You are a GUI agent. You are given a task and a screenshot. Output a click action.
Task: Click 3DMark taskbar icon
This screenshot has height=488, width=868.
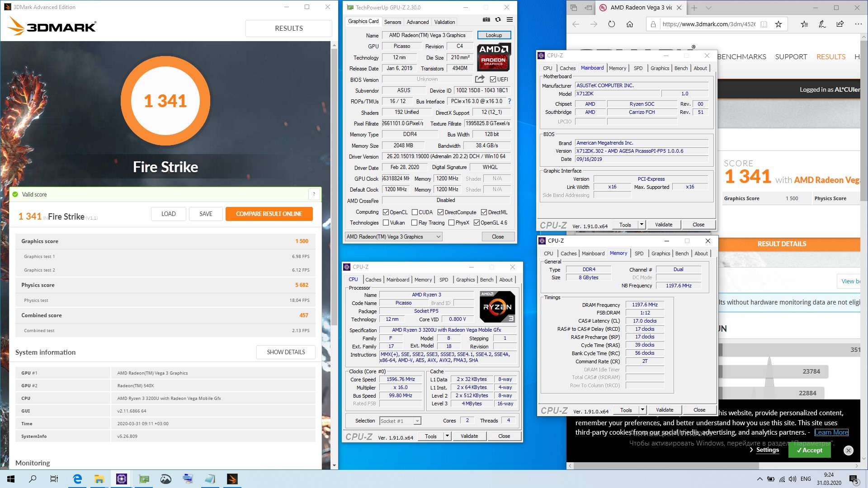coord(232,479)
